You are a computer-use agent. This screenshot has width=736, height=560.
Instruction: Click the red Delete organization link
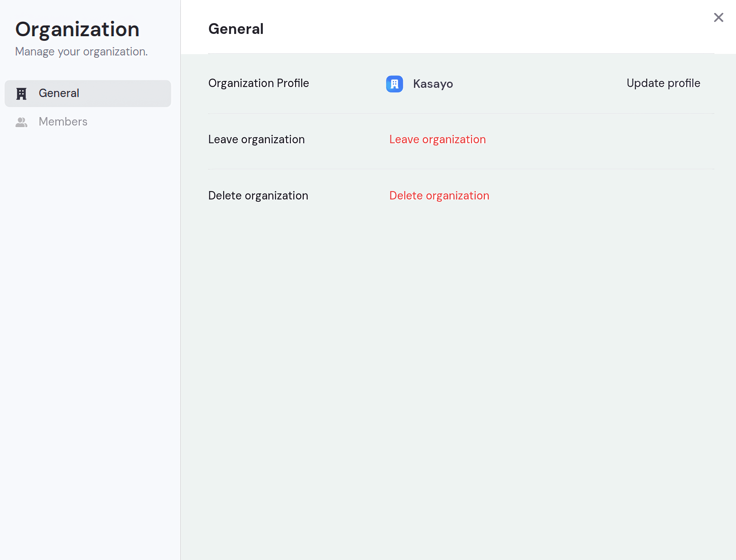click(439, 196)
